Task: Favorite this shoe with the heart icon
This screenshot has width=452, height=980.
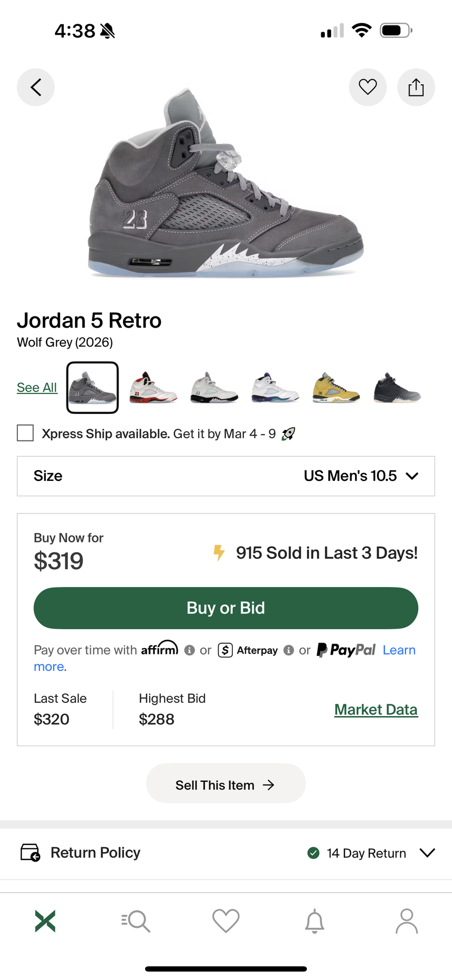Action: click(x=368, y=87)
